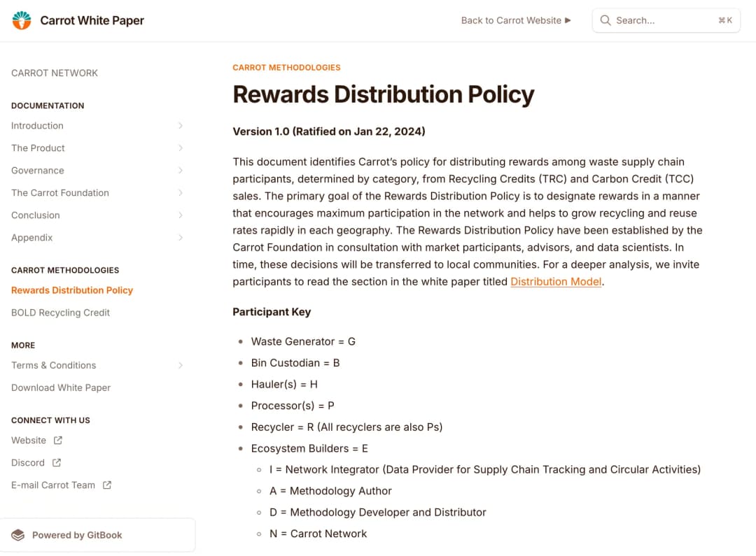
Task: Click Back to Carrot Website
Action: [511, 20]
